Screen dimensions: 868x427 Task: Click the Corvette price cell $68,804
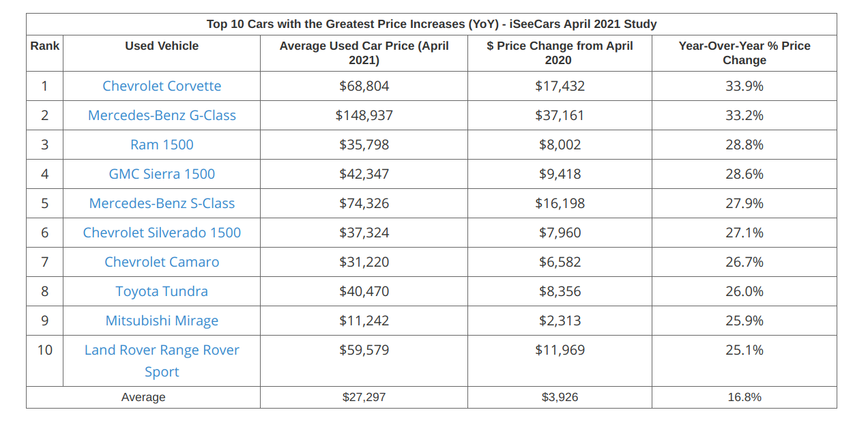pos(364,86)
